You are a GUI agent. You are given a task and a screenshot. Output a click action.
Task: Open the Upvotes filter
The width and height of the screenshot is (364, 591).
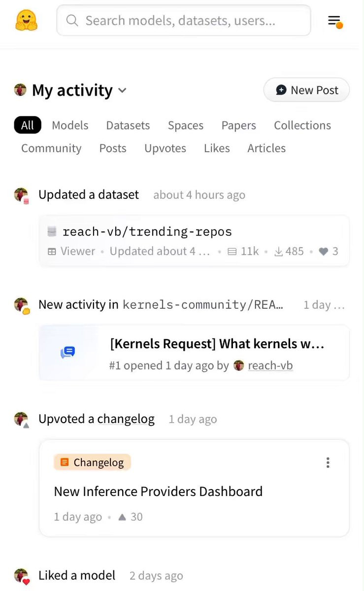click(x=165, y=148)
